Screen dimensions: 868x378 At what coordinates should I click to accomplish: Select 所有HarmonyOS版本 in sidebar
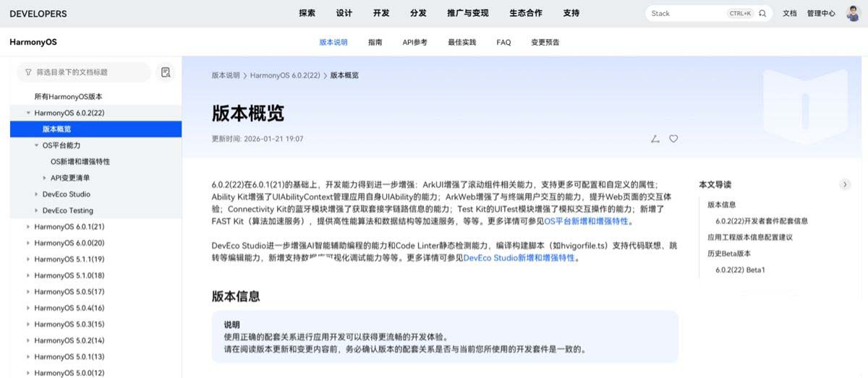69,96
